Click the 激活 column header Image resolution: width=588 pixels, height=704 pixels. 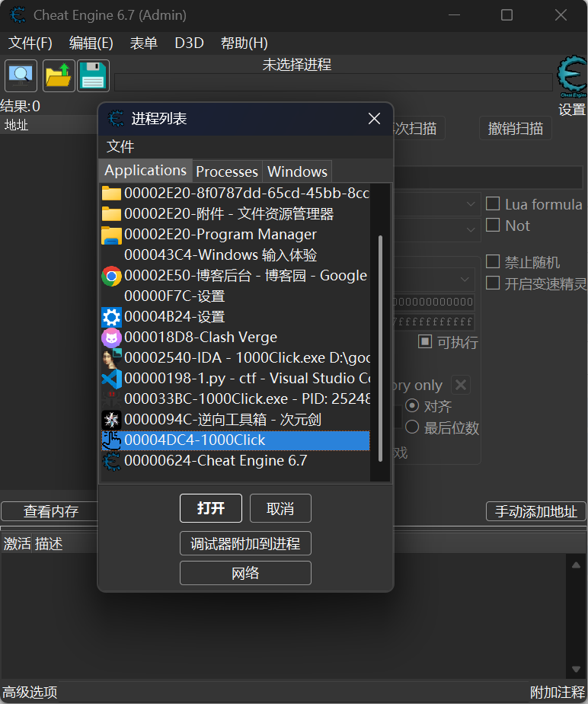coord(17,544)
